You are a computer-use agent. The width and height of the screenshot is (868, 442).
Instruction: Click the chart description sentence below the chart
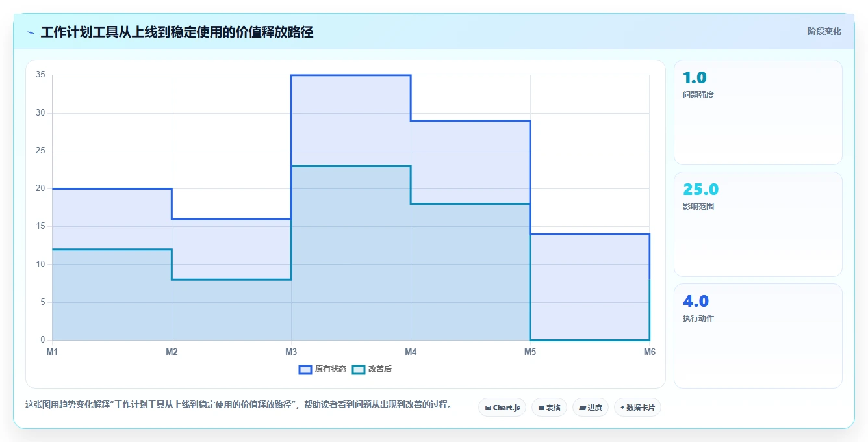(x=239, y=404)
